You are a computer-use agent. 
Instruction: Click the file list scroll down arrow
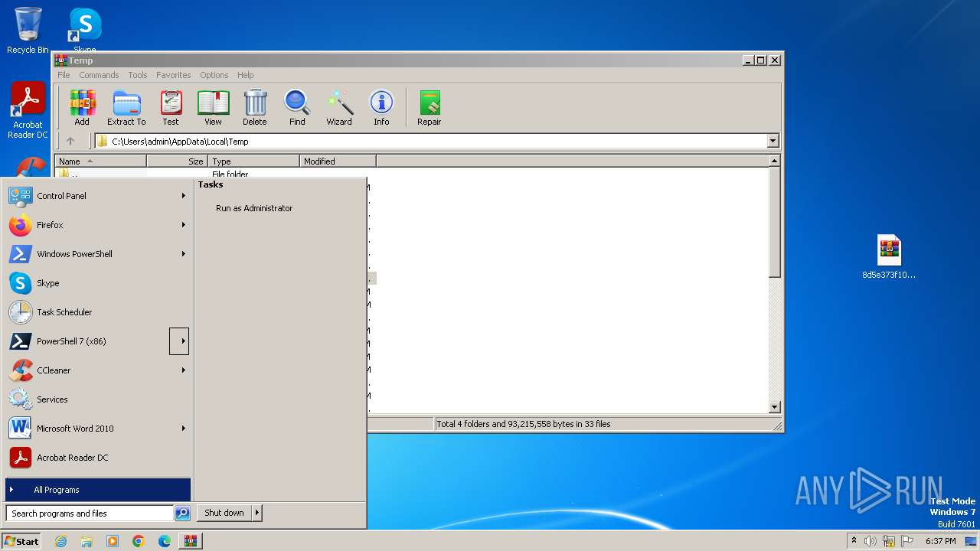pos(774,407)
